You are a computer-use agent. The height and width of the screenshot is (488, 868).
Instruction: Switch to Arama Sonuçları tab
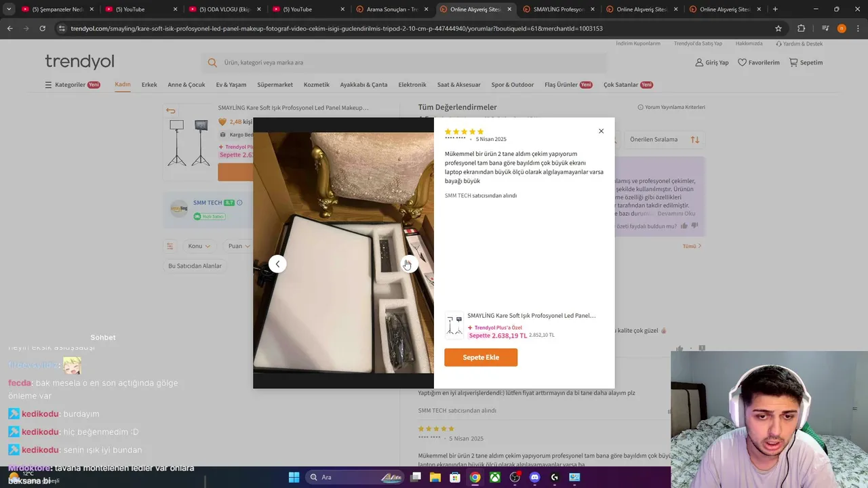click(x=392, y=9)
